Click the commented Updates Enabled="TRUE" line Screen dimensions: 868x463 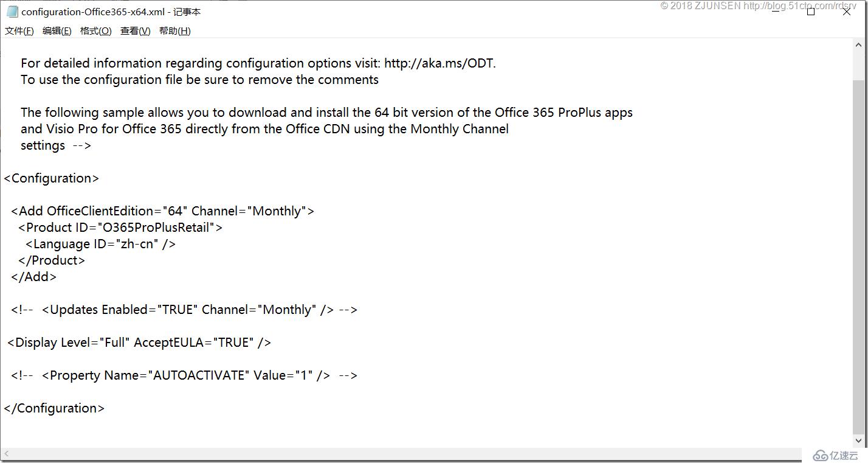tap(184, 310)
